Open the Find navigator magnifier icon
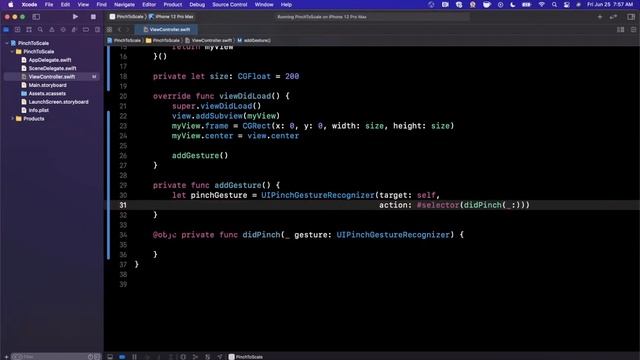The height and width of the screenshot is (360, 640). pyautogui.click(x=40, y=29)
